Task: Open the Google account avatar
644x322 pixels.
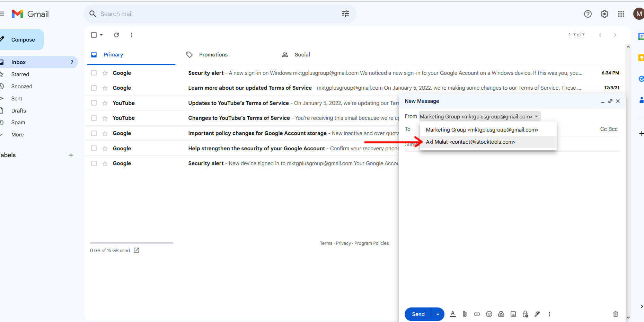Action: tap(638, 14)
